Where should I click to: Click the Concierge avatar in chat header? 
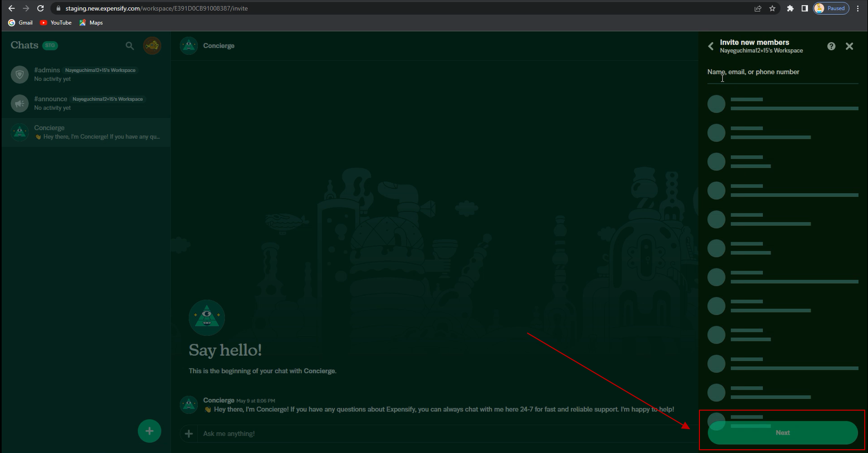click(x=189, y=46)
